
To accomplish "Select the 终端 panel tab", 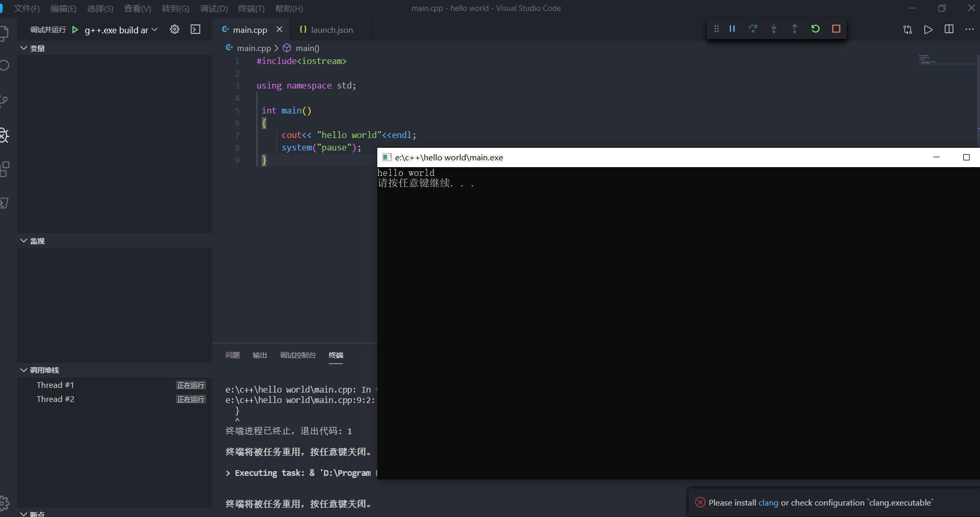I will (336, 355).
